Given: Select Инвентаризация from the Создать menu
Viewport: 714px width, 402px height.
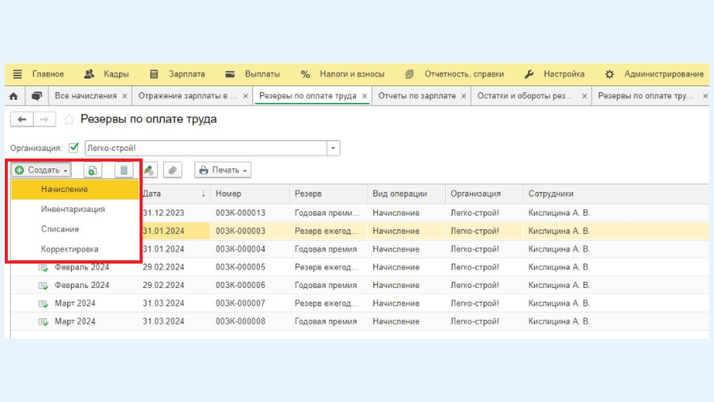Looking at the screenshot, I should (73, 209).
